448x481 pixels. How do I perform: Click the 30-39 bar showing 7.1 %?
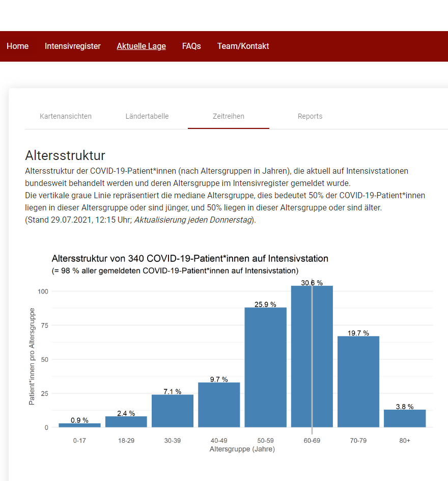tap(173, 411)
